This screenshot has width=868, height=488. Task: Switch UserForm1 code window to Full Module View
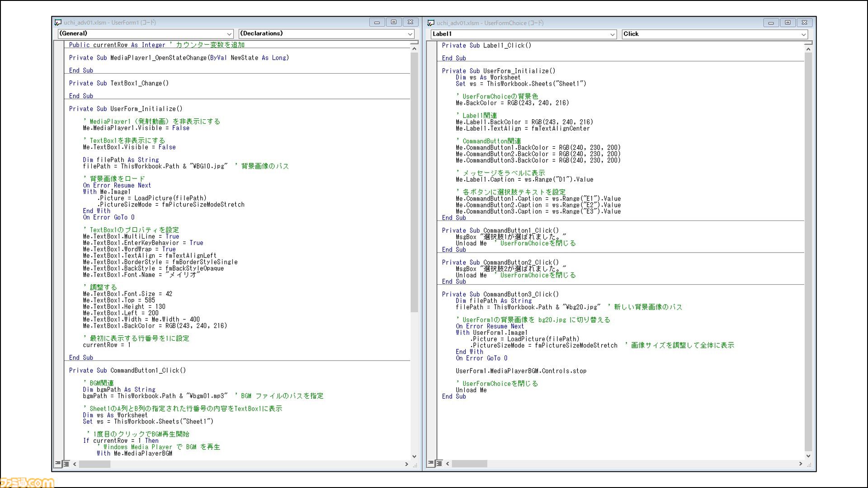point(66,464)
